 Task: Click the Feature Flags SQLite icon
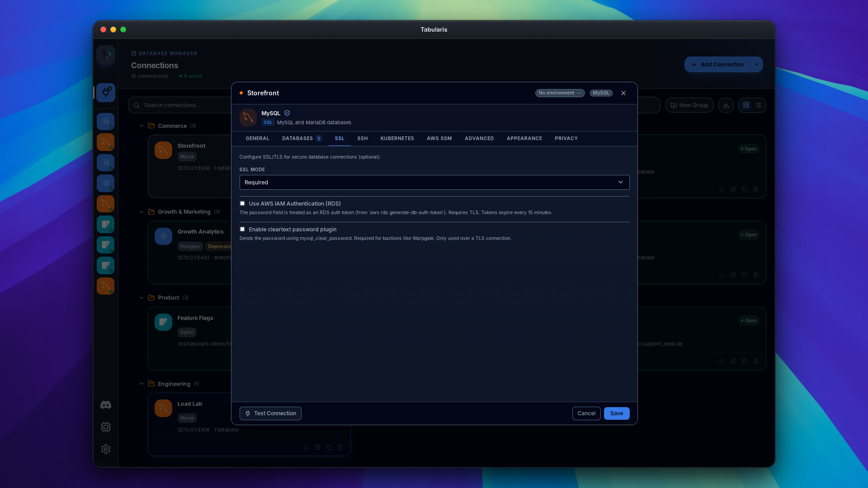[163, 322]
